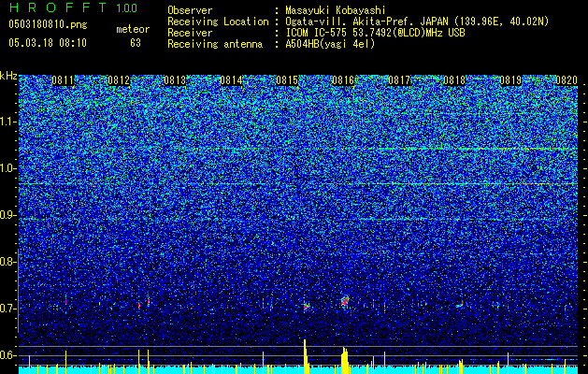Click the date stamp 05.03.18 08:10
The height and width of the screenshot is (374, 588).
[x=48, y=43]
